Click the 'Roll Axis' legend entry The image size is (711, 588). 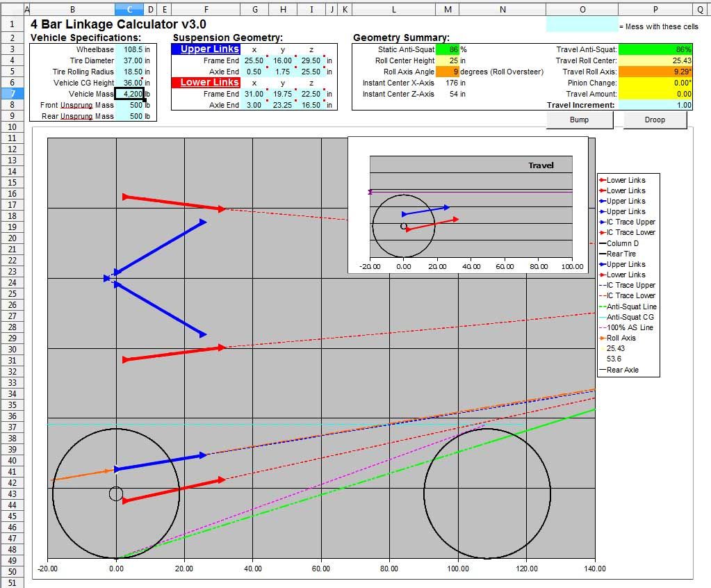coord(618,338)
